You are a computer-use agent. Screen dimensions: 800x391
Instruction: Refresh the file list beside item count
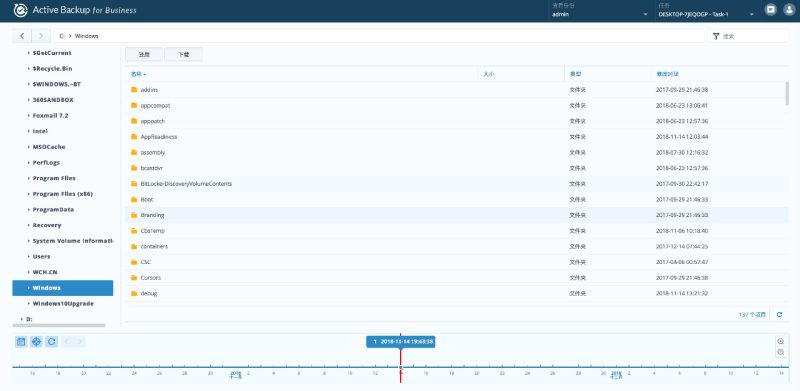tap(779, 314)
